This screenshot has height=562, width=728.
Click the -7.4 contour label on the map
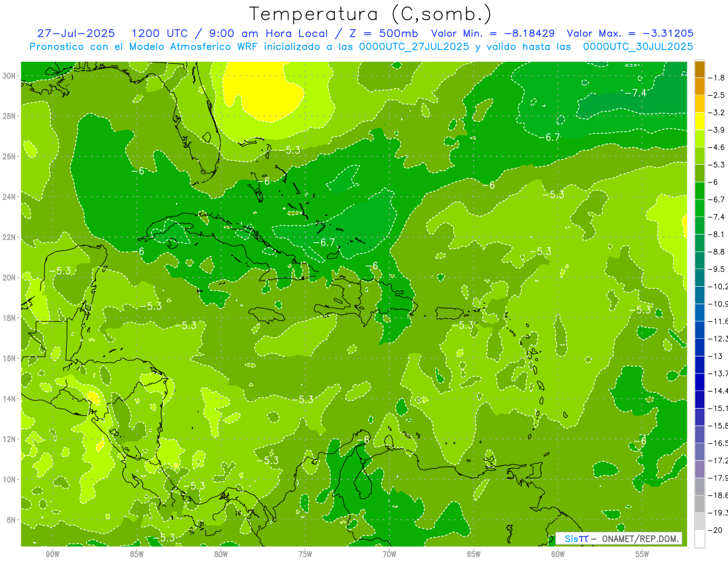click(636, 93)
